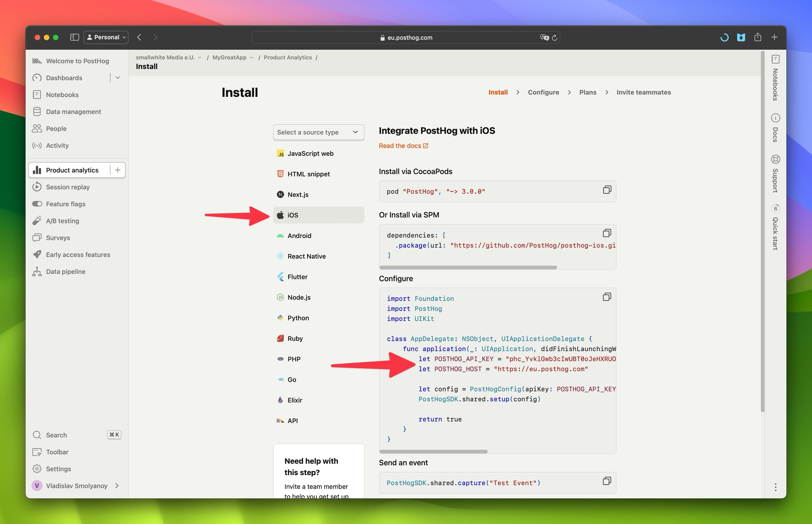
Task: Expand smallwhite Media e.U. organization dropdown
Action: 169,58
